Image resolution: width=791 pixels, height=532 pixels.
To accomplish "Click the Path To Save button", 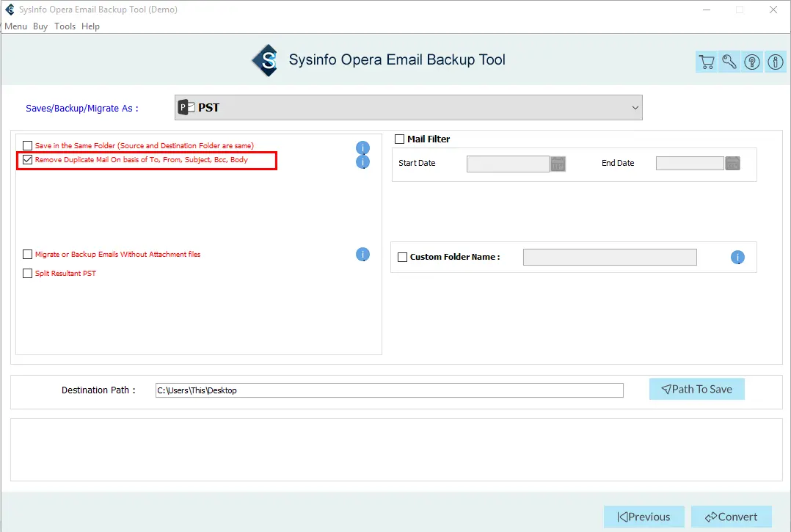I will click(x=696, y=390).
